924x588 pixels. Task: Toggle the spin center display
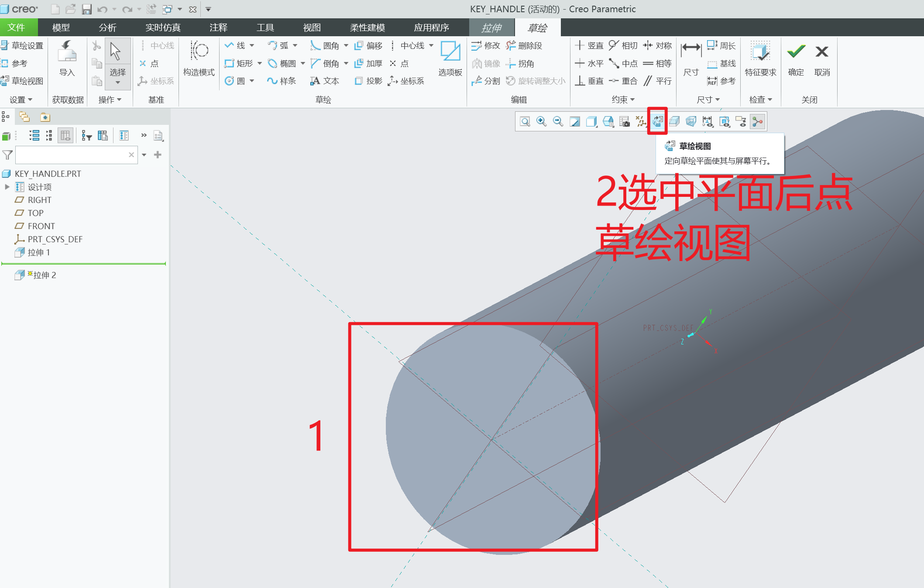click(757, 121)
